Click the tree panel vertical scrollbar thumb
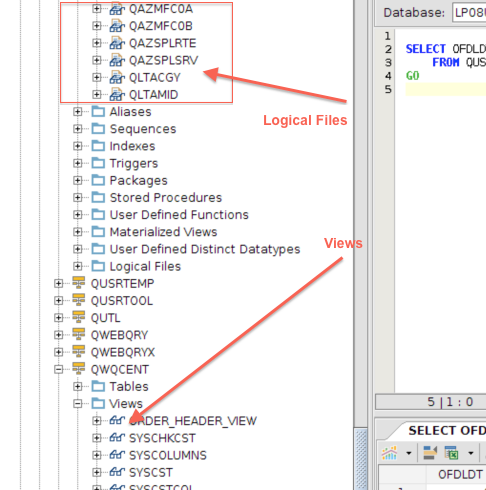Image resolution: width=486 pixels, height=490 pixels. pos(361,459)
